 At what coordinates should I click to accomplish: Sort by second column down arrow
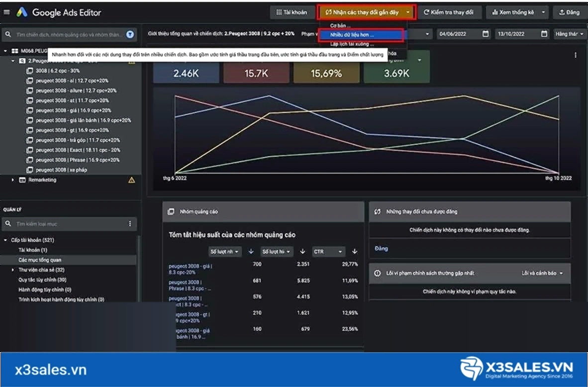click(302, 252)
